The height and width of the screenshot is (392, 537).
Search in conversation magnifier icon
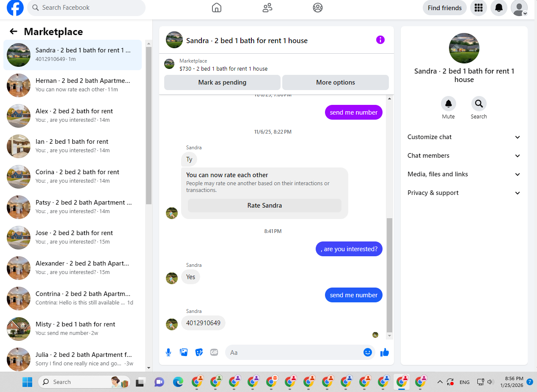(x=479, y=104)
